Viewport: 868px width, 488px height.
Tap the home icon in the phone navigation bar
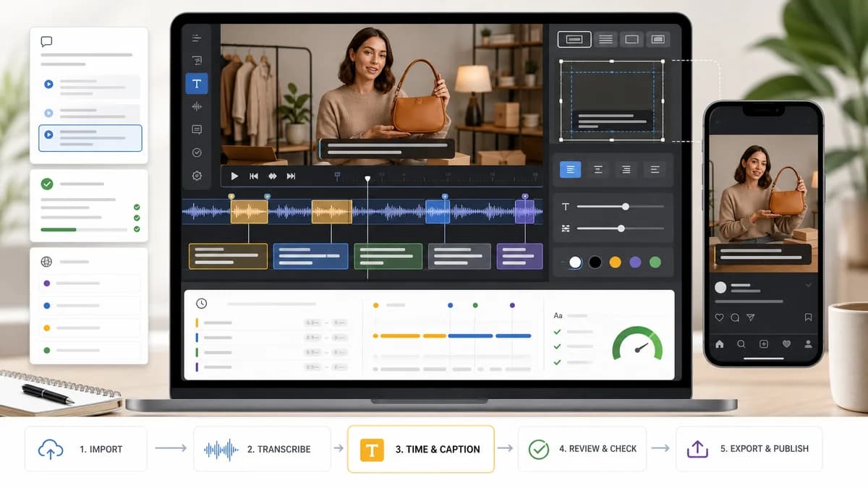(x=719, y=344)
